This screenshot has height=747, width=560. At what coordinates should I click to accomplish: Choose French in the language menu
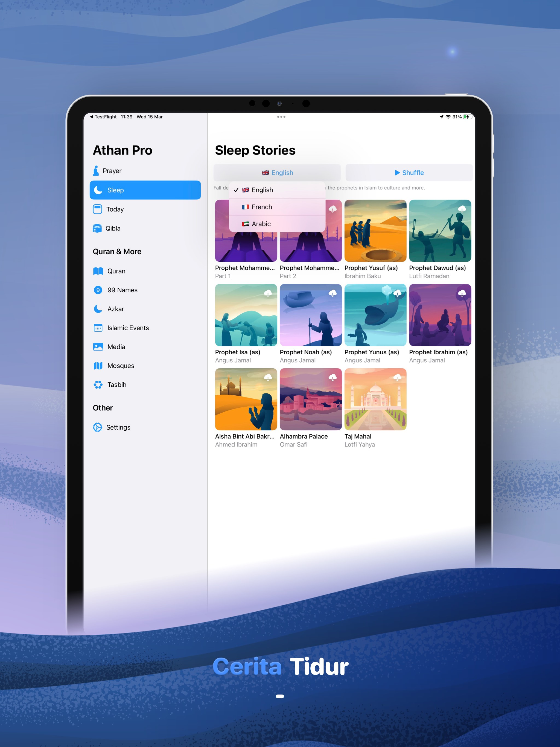coord(277,207)
